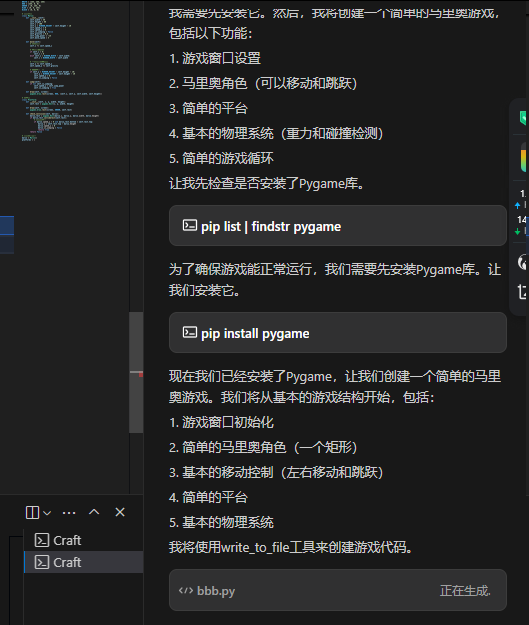529x625 pixels.
Task: Click the paragraph starting 为了确保游戏能正常运行
Action: pos(335,280)
